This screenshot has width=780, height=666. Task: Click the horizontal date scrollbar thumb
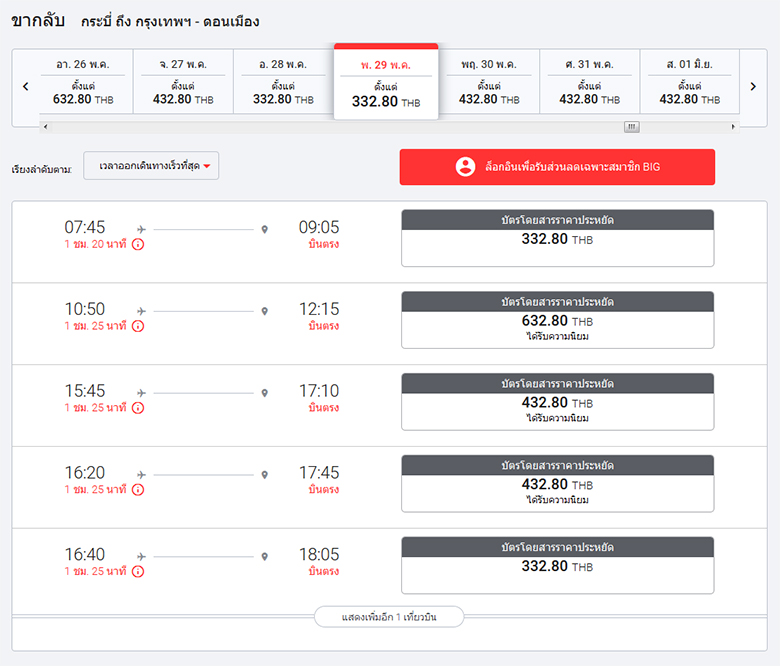(631, 127)
